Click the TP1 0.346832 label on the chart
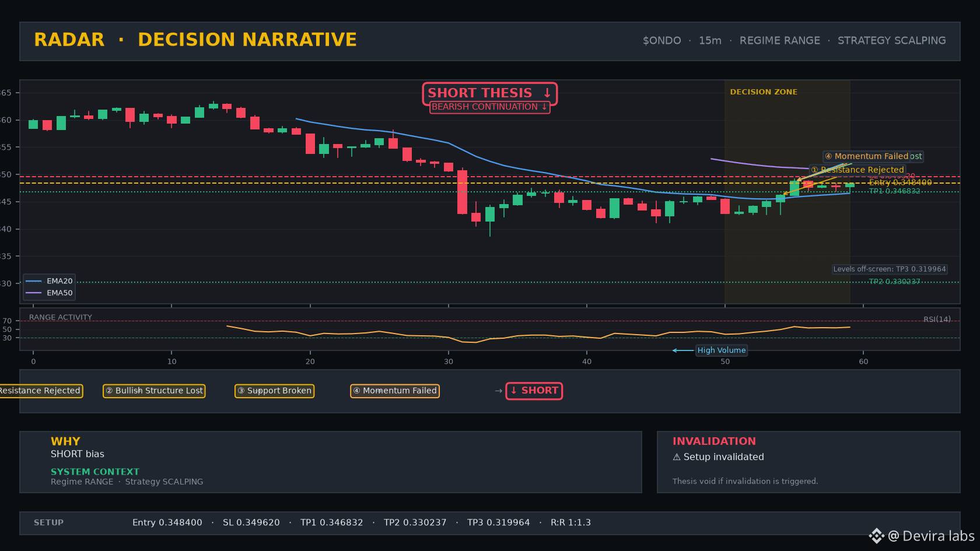The height and width of the screenshot is (551, 980). (894, 191)
